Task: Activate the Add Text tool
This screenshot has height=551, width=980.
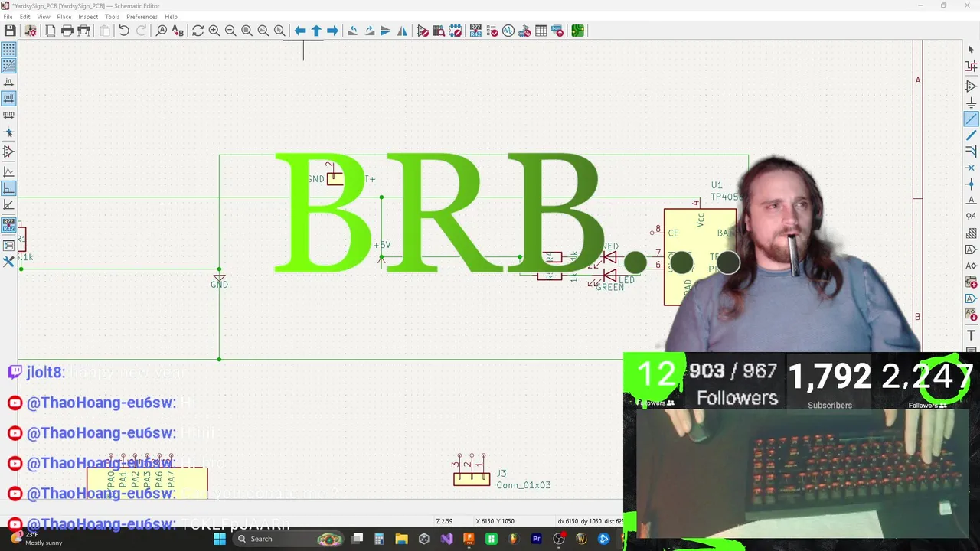Action: (971, 335)
